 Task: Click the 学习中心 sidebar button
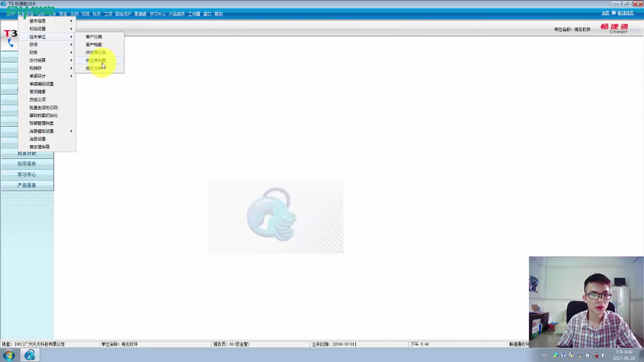click(x=27, y=175)
